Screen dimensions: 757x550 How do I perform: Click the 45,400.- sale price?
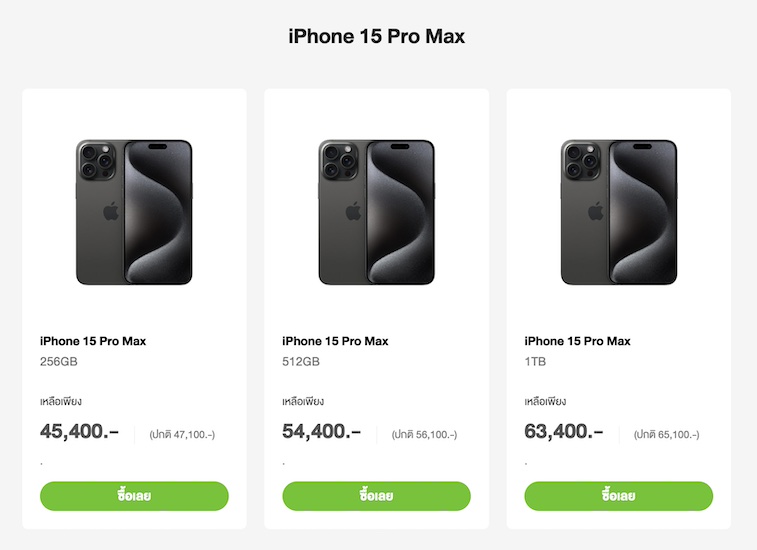point(80,432)
